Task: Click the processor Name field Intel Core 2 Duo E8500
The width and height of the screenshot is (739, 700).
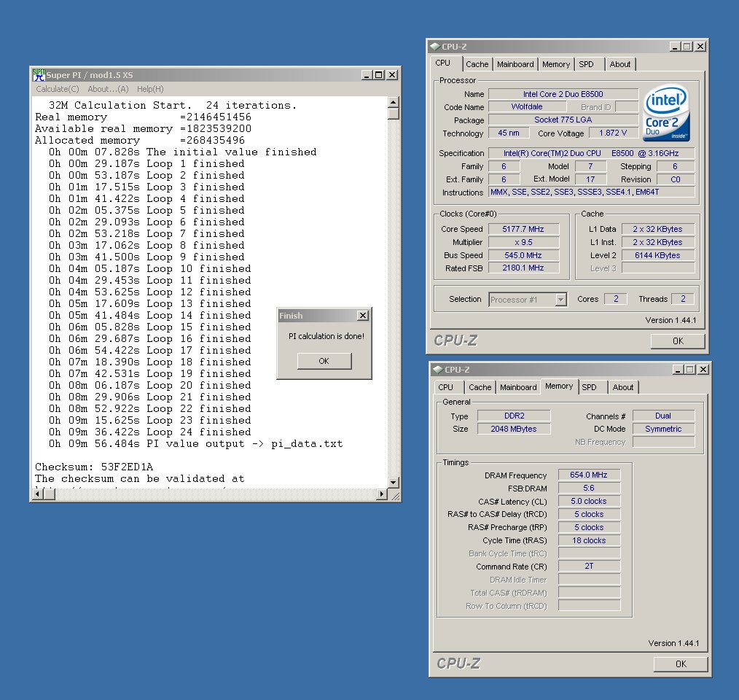Action: (563, 94)
